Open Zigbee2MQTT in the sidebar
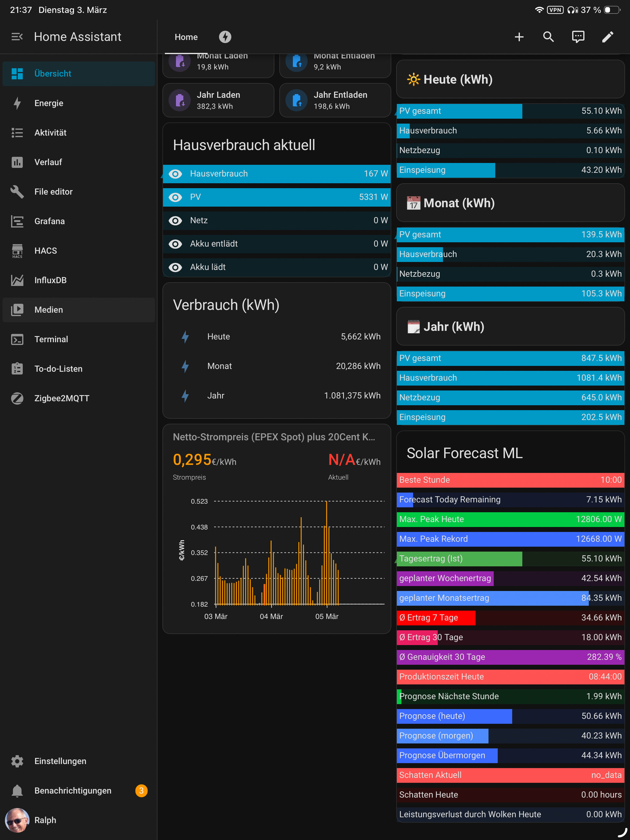630x840 pixels. (x=62, y=398)
